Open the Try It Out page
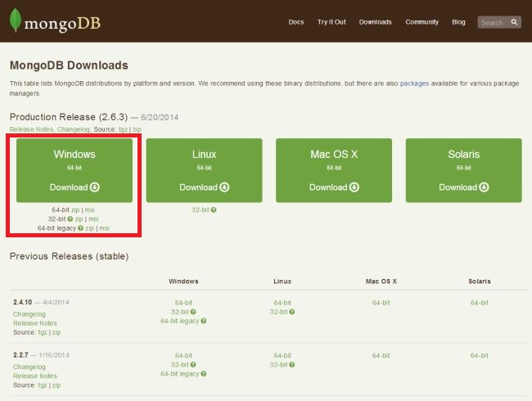 [x=331, y=22]
